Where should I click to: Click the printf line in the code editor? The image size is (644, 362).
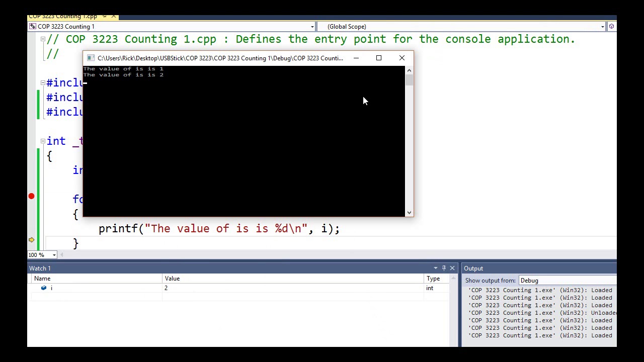219,229
